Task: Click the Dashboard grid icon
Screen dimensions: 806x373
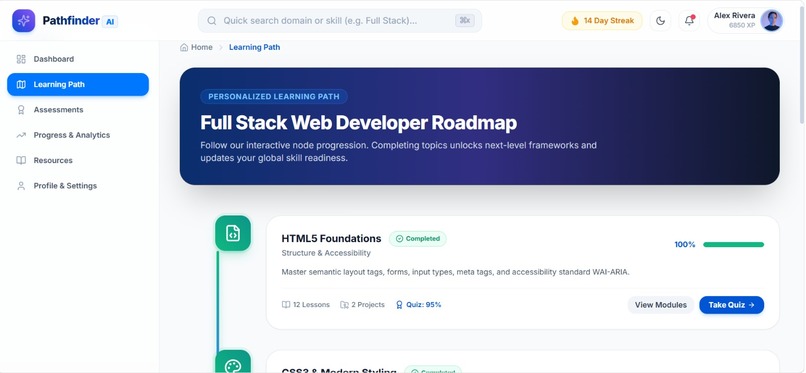Action: tap(21, 59)
